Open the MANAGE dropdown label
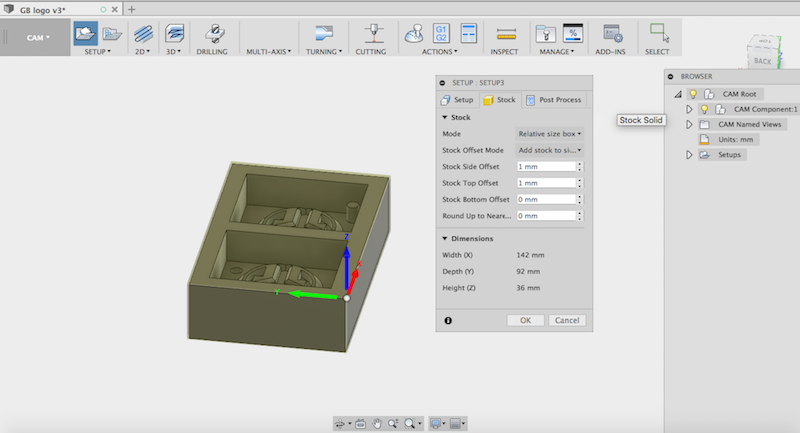This screenshot has width=800, height=433. click(x=557, y=52)
